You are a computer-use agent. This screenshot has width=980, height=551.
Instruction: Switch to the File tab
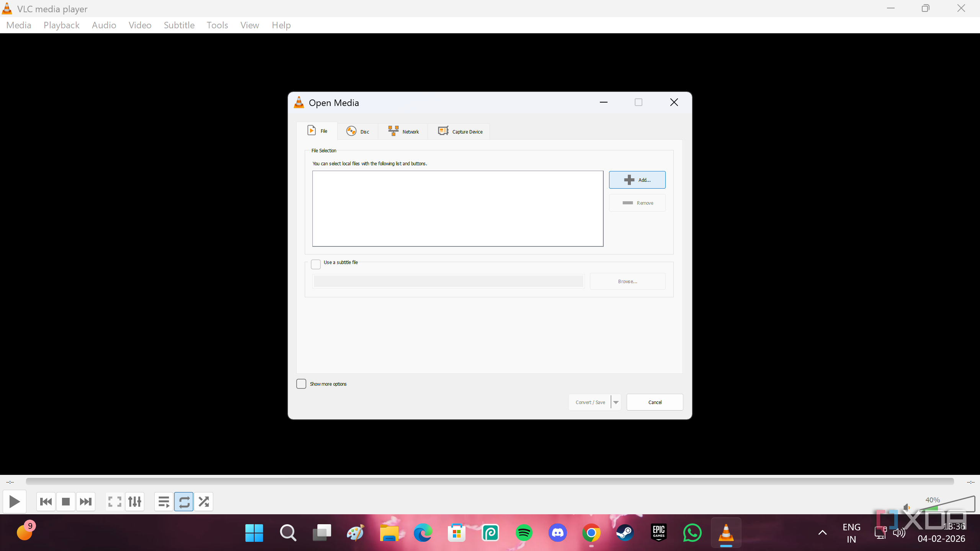pyautogui.click(x=317, y=131)
